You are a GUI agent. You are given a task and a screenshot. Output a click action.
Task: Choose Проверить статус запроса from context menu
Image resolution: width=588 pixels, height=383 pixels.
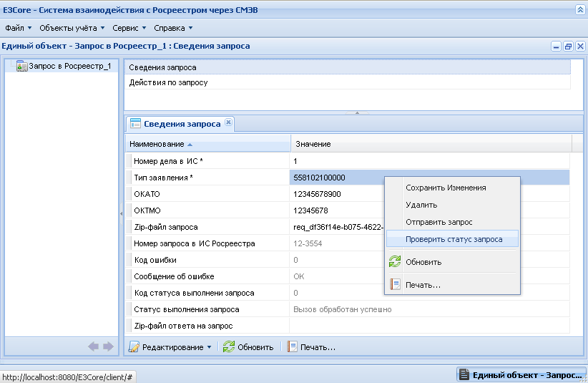click(x=452, y=239)
